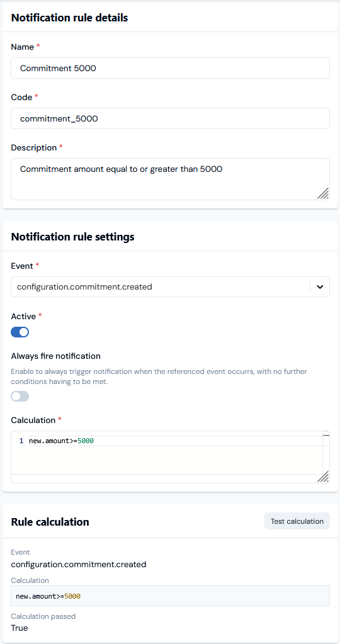This screenshot has width=340, height=644.
Task: Click the Event dropdown chevron arrow
Action: pyautogui.click(x=320, y=287)
